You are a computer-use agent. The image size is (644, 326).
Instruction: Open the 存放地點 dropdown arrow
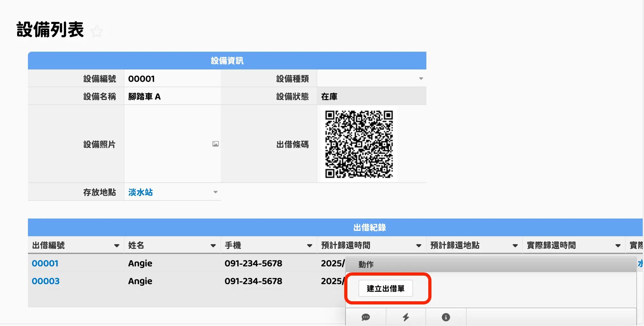[215, 192]
